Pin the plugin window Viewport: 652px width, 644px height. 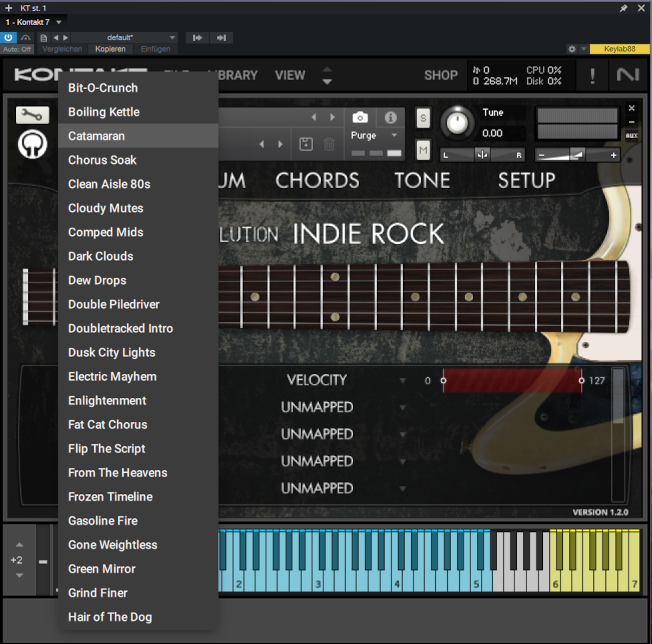[x=624, y=8]
